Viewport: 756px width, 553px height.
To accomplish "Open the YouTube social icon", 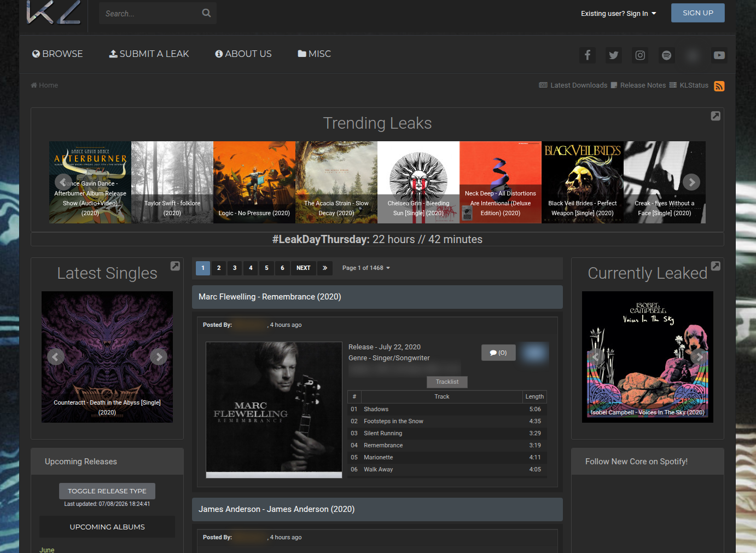I will pos(719,55).
